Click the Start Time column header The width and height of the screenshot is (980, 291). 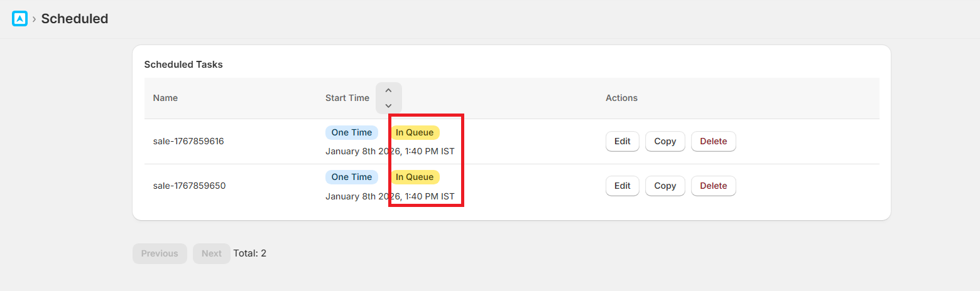(x=347, y=98)
